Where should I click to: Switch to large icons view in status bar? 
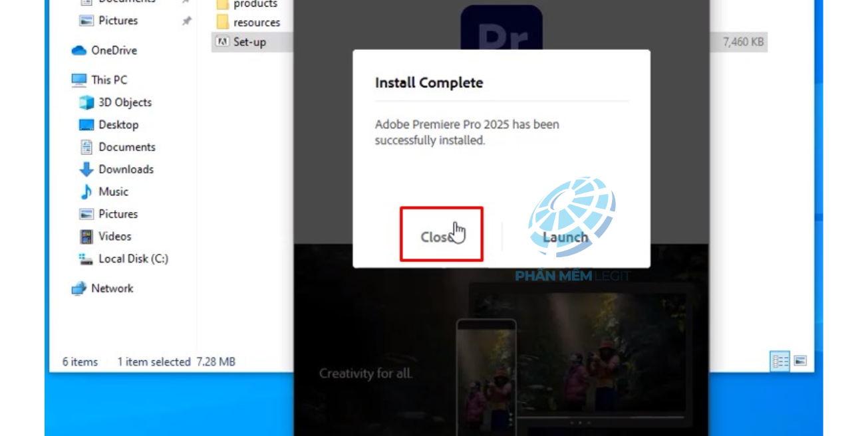click(800, 361)
